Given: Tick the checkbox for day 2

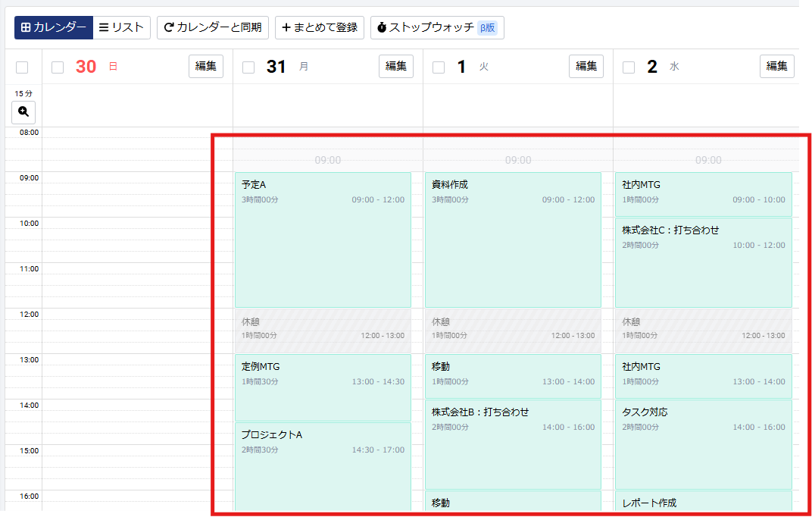Looking at the screenshot, I should (629, 67).
